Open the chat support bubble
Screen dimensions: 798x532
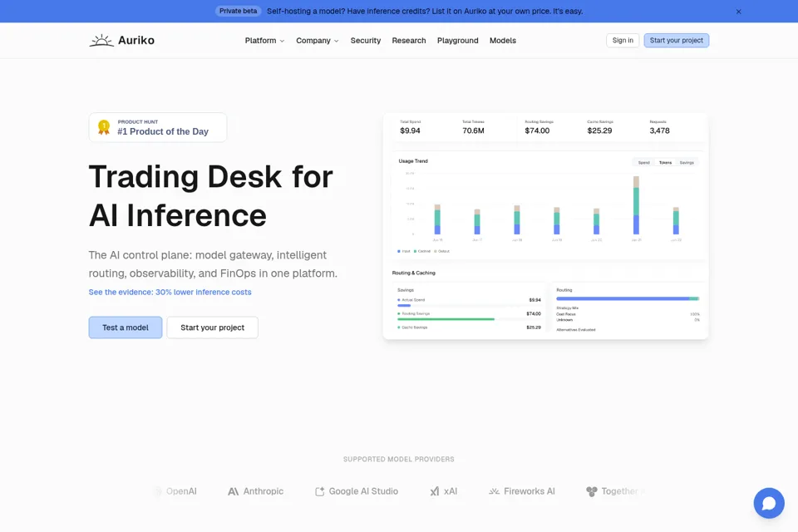coord(768,503)
